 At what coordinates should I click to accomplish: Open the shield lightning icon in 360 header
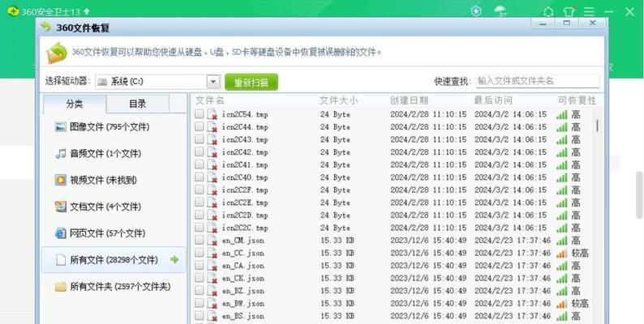[x=476, y=11]
